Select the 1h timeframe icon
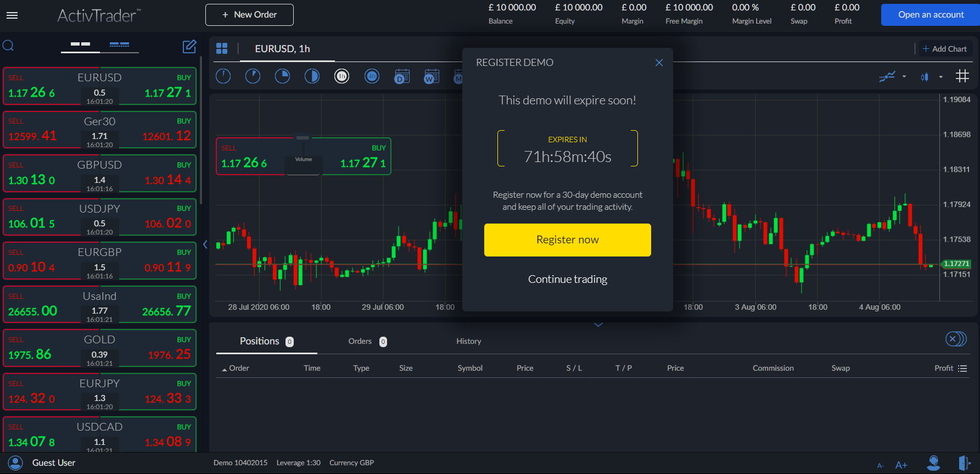 (341, 76)
